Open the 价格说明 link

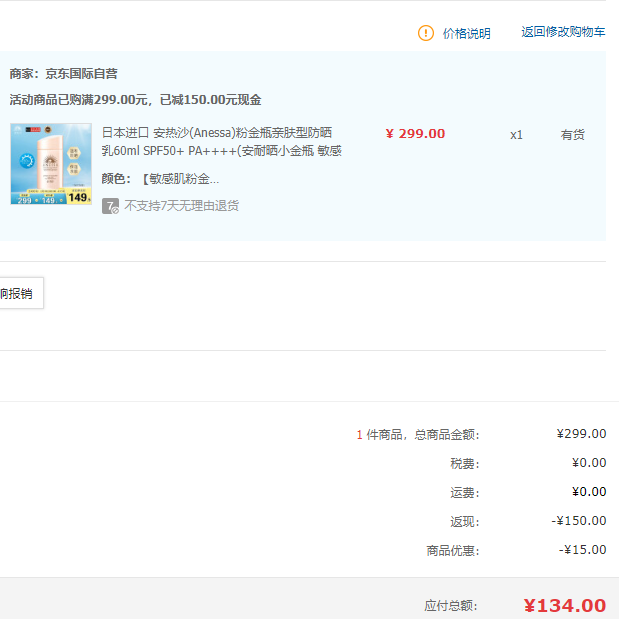[466, 34]
